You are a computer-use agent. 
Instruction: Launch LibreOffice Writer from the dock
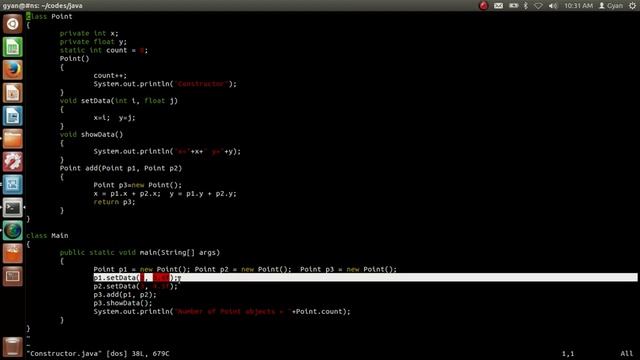pos(13,116)
